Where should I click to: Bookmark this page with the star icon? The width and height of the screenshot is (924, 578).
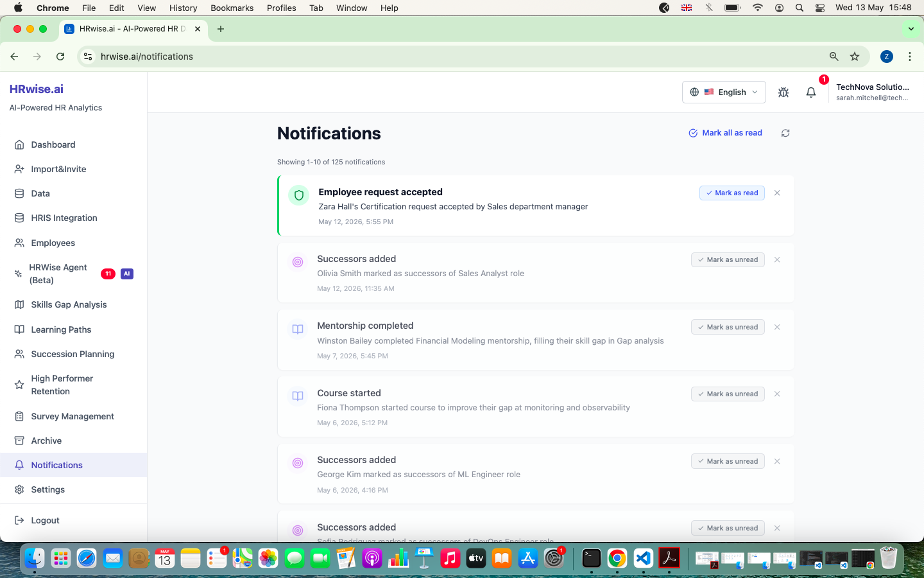(855, 57)
